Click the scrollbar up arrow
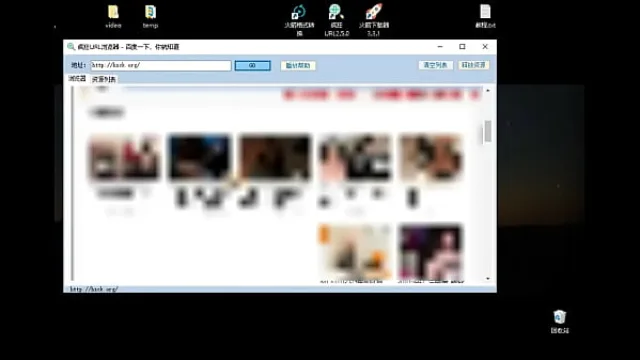The width and height of the screenshot is (640, 360). 488,91
